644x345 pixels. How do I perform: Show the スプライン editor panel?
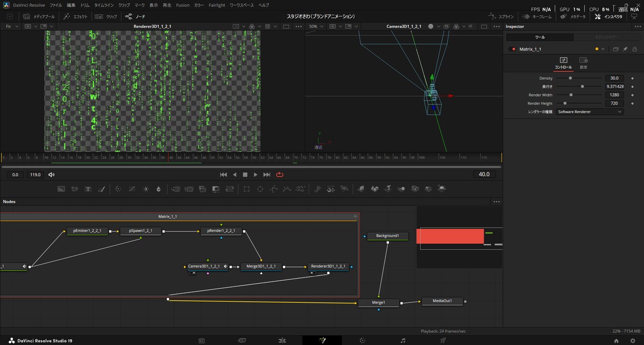pyautogui.click(x=501, y=16)
